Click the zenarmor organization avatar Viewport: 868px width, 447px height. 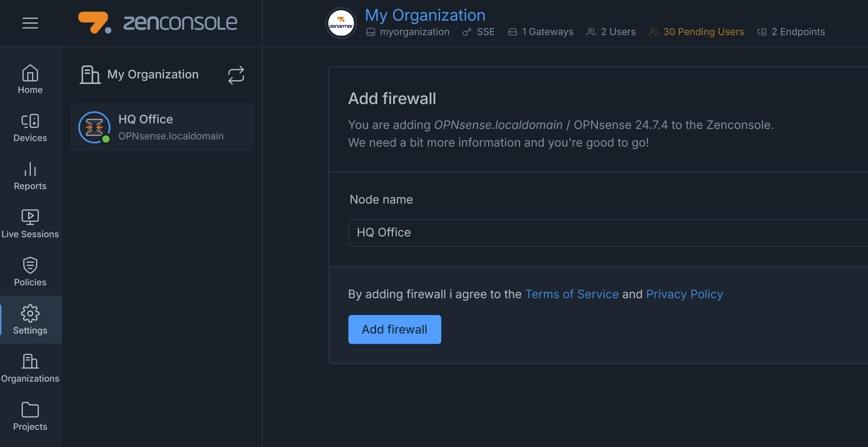[341, 23]
